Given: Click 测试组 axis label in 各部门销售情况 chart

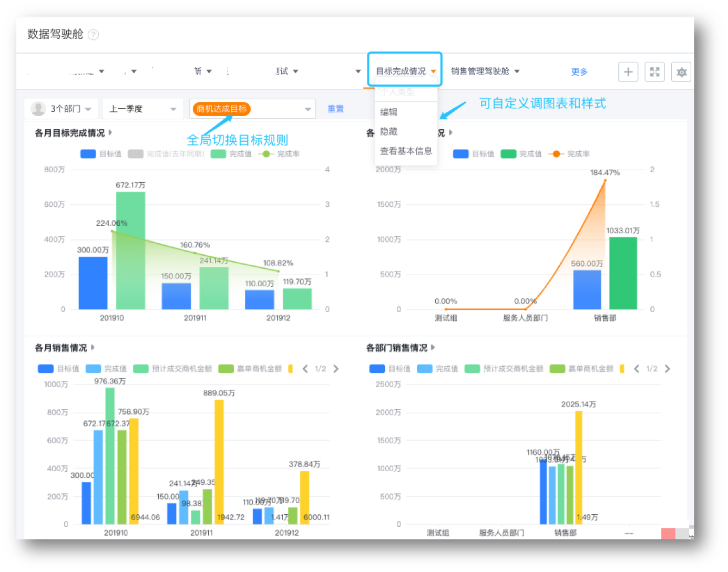Looking at the screenshot, I should tap(438, 533).
